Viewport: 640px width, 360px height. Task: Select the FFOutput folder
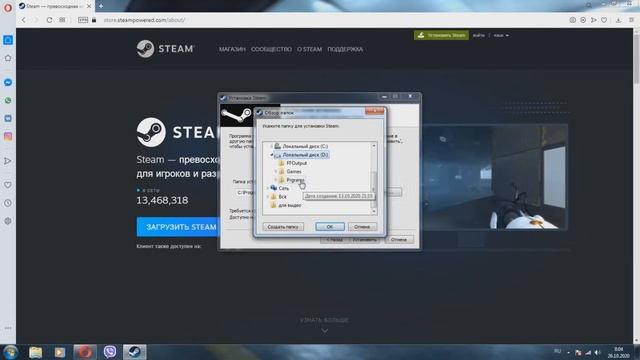296,163
